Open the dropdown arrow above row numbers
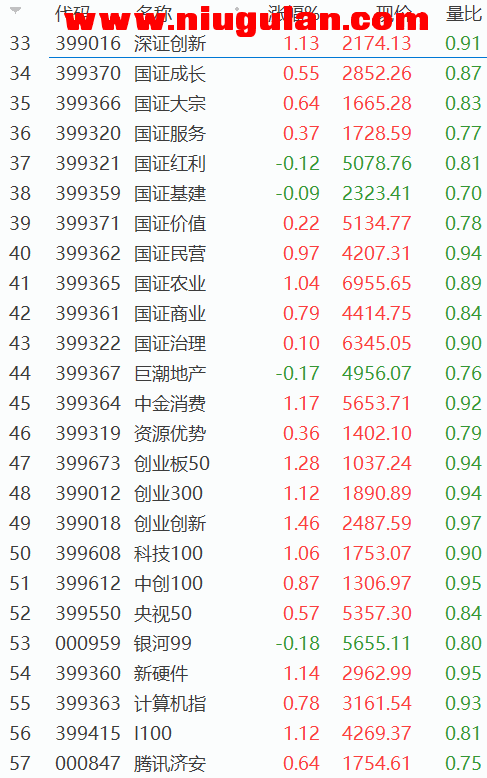487x778 pixels. click(x=15, y=10)
